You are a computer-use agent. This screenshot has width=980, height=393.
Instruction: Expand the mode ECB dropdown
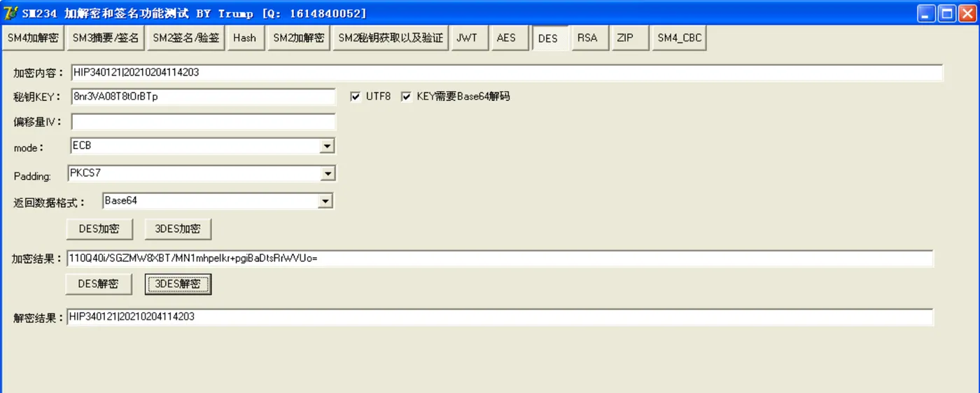[x=327, y=146]
